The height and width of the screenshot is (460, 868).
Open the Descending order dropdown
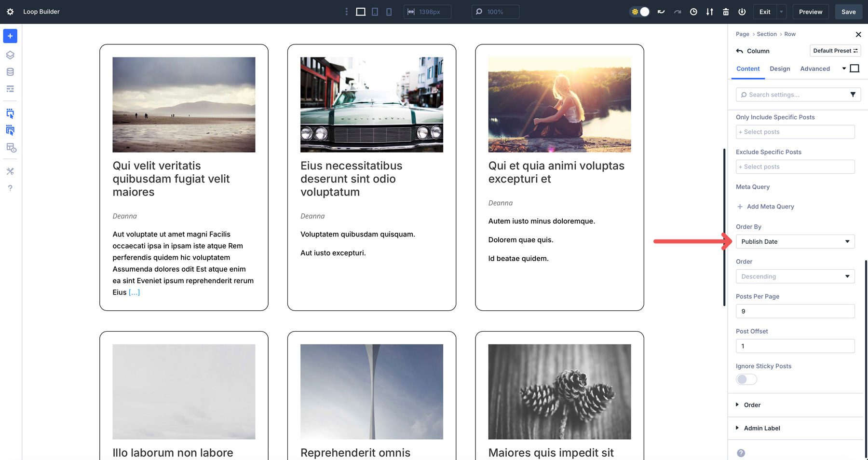tap(795, 276)
